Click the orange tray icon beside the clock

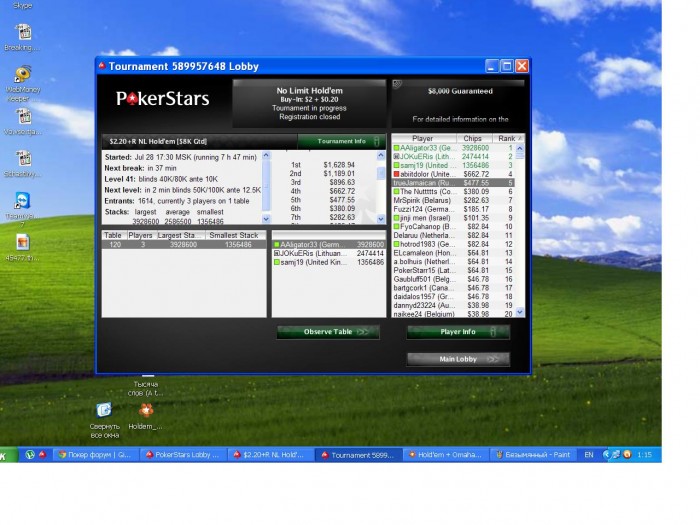tap(627, 454)
